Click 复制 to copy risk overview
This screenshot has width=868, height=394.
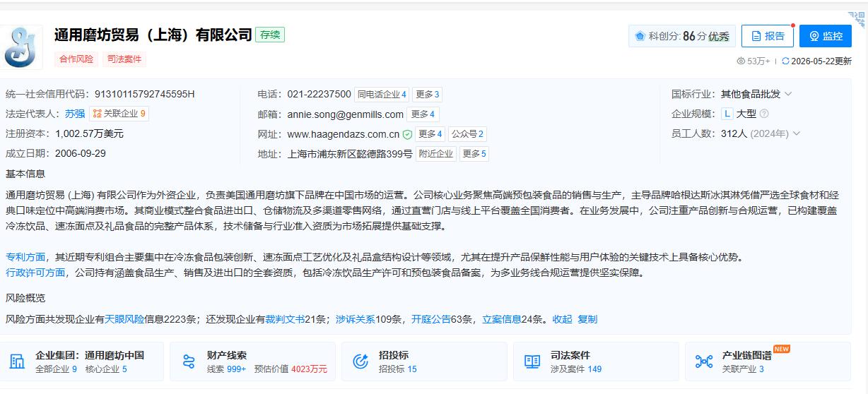587,319
